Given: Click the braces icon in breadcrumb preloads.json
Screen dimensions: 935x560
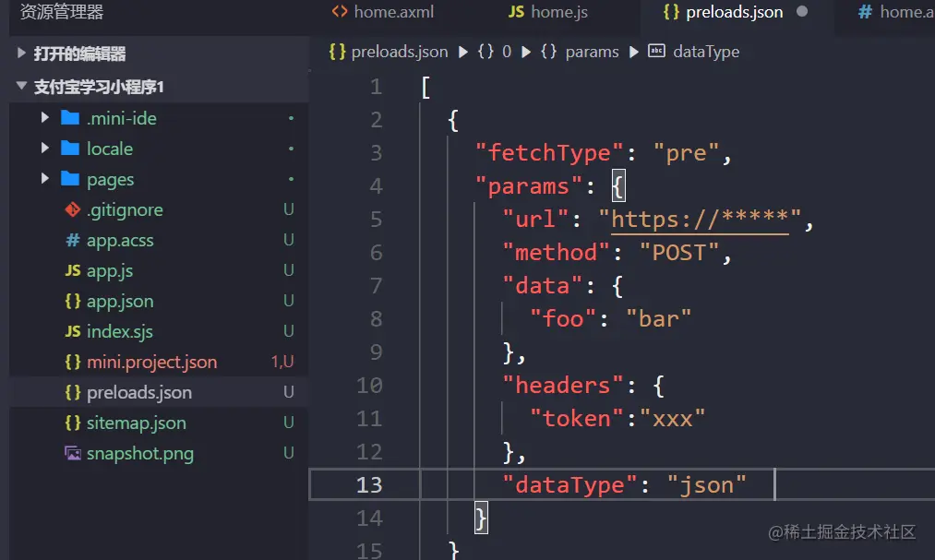Looking at the screenshot, I should click(x=337, y=52).
